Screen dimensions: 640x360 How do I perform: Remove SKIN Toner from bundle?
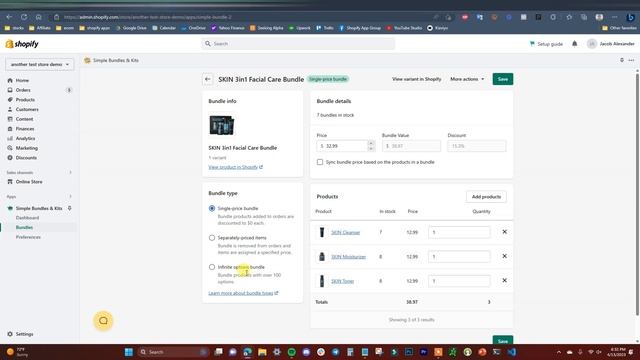click(x=504, y=280)
